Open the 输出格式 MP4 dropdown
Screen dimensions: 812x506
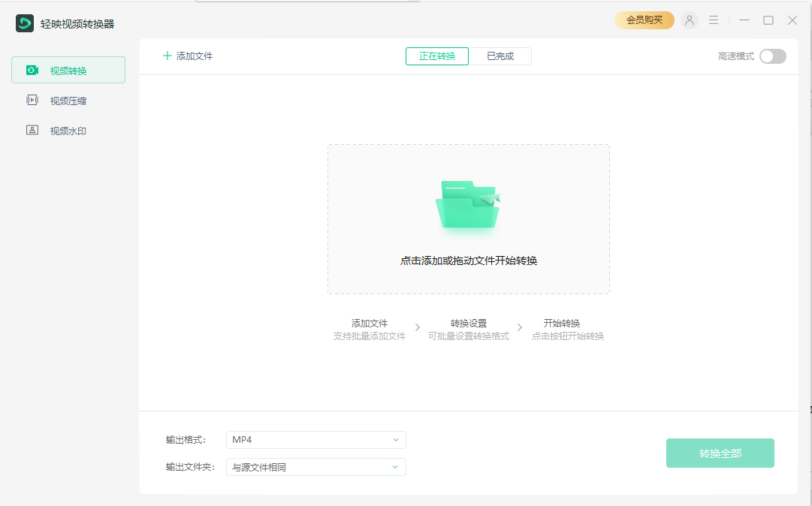(x=315, y=440)
